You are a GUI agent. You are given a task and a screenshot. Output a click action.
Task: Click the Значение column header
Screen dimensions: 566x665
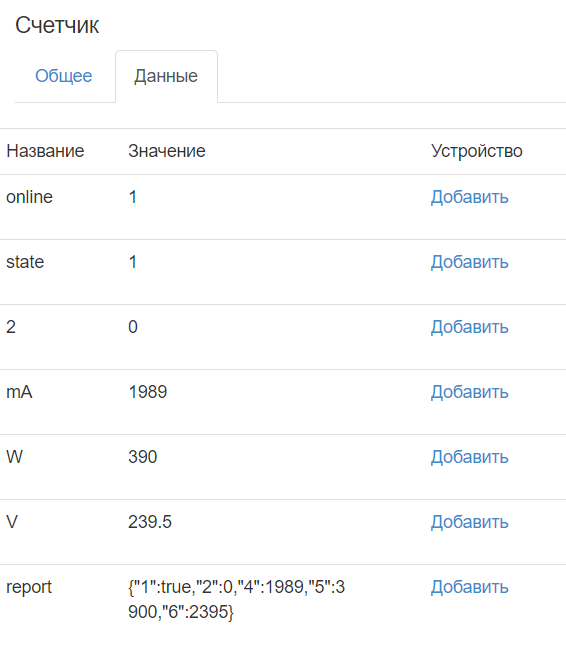point(167,151)
